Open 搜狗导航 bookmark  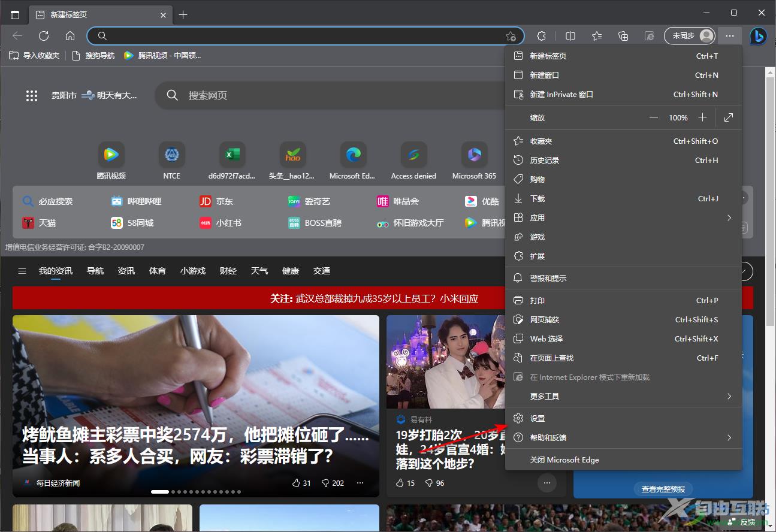click(93, 56)
